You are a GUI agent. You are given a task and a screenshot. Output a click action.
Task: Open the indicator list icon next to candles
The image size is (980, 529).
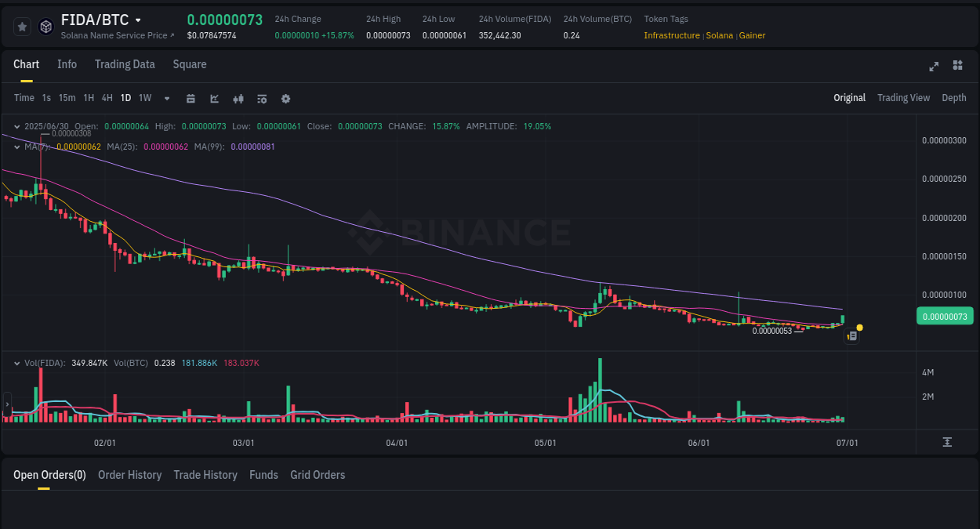[261, 98]
